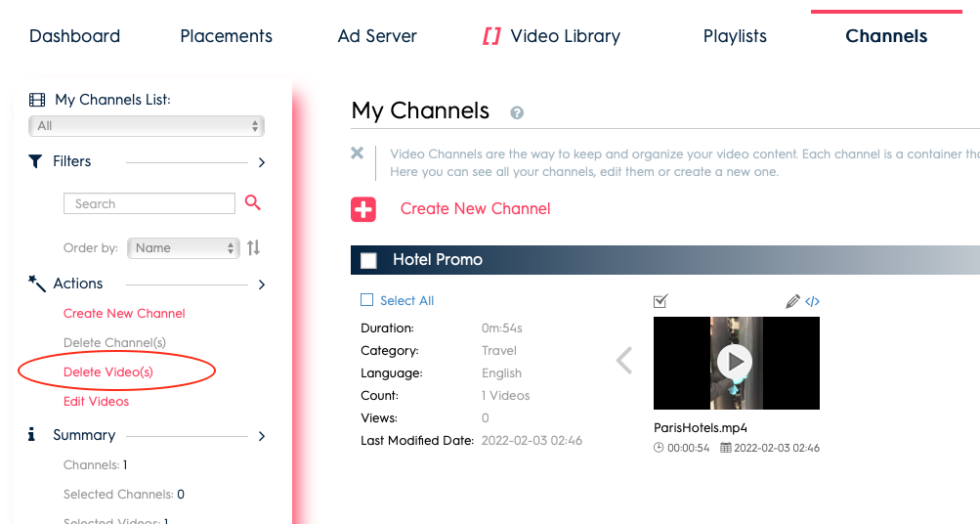Click the My Channels help question icon

coord(517,112)
